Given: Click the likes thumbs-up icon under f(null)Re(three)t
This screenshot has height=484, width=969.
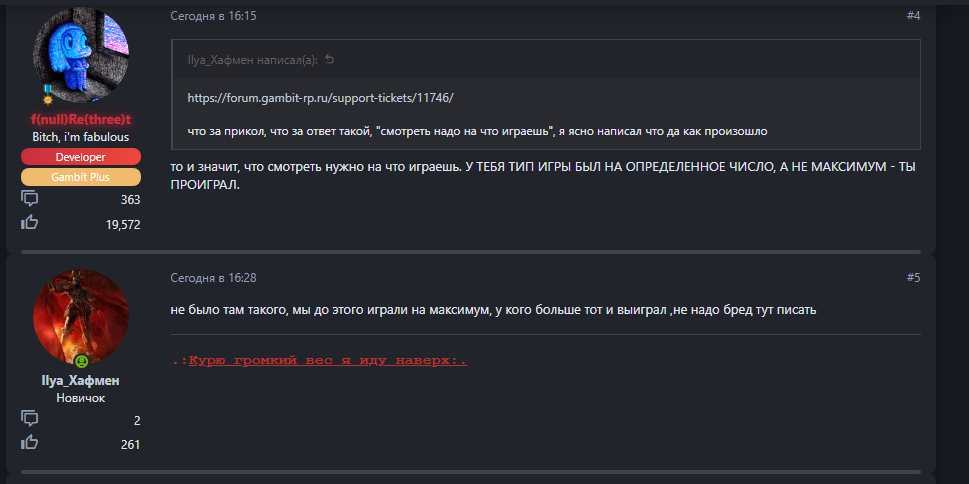Looking at the screenshot, I should [30, 223].
